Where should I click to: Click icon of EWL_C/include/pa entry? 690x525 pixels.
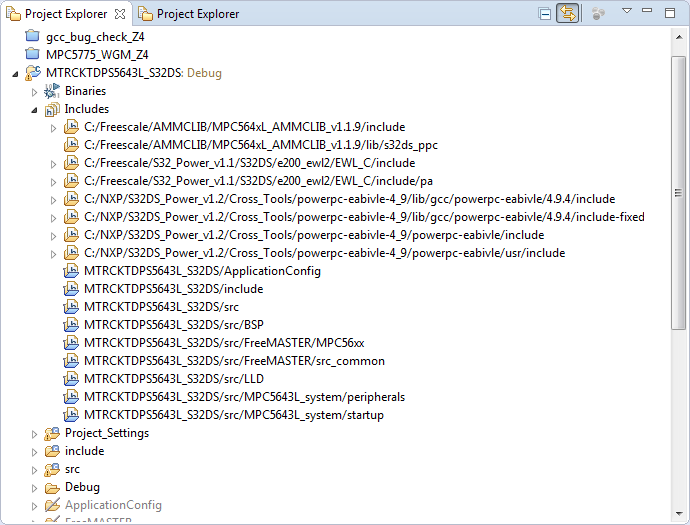coord(71,181)
